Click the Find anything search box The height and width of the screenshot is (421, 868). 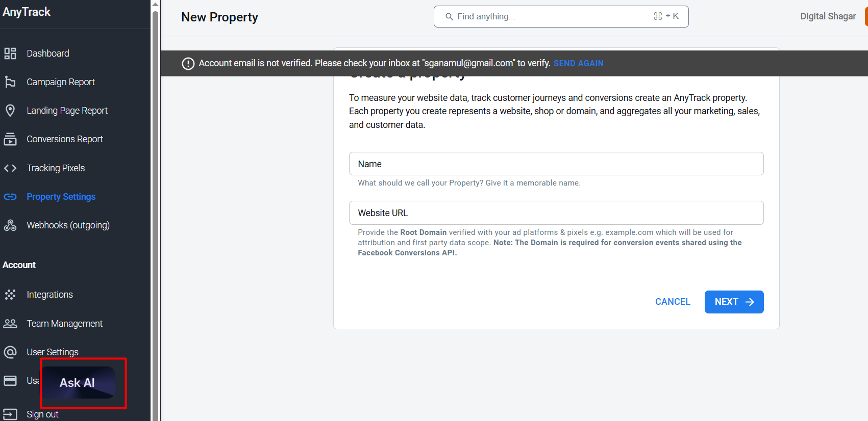[x=561, y=16]
